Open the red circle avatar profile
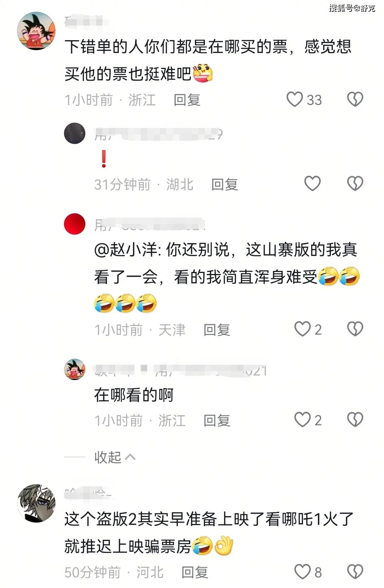The width and height of the screenshot is (384, 588). click(75, 224)
